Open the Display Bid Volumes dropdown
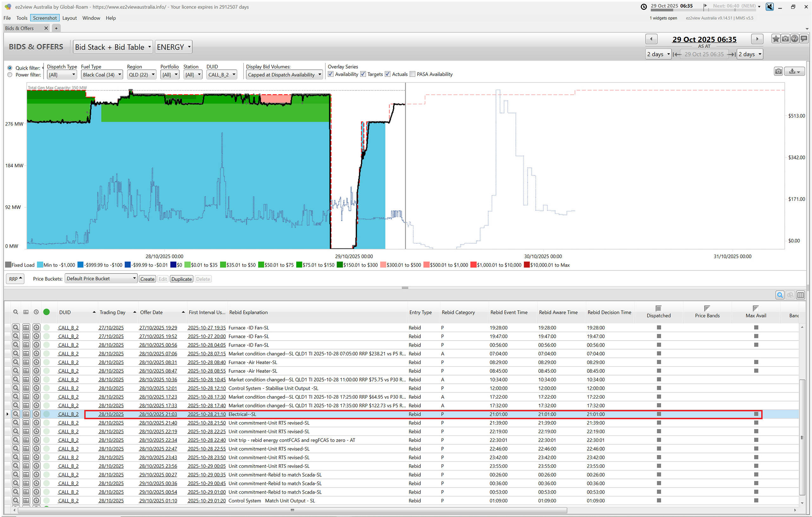812x517 pixels. tap(284, 75)
